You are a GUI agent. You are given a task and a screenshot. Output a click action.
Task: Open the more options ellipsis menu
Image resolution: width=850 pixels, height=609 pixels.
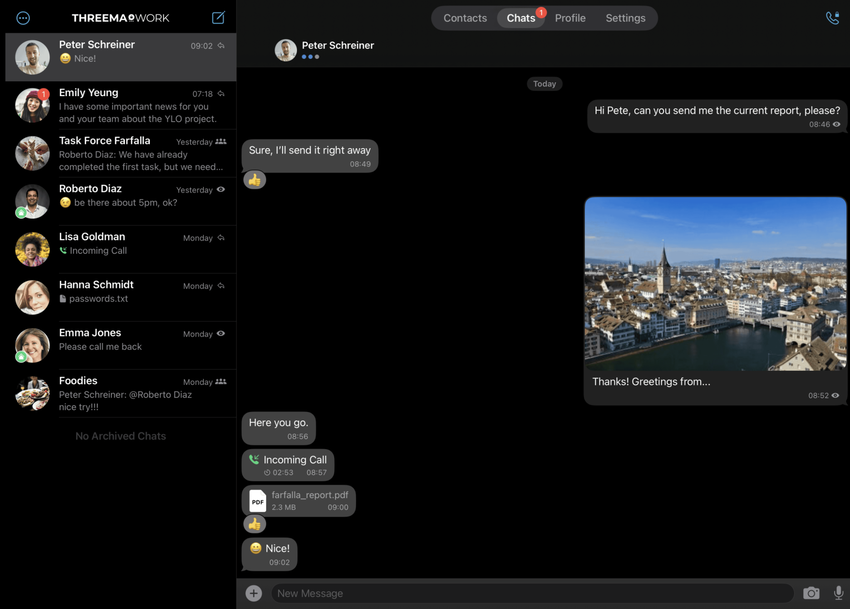(23, 18)
